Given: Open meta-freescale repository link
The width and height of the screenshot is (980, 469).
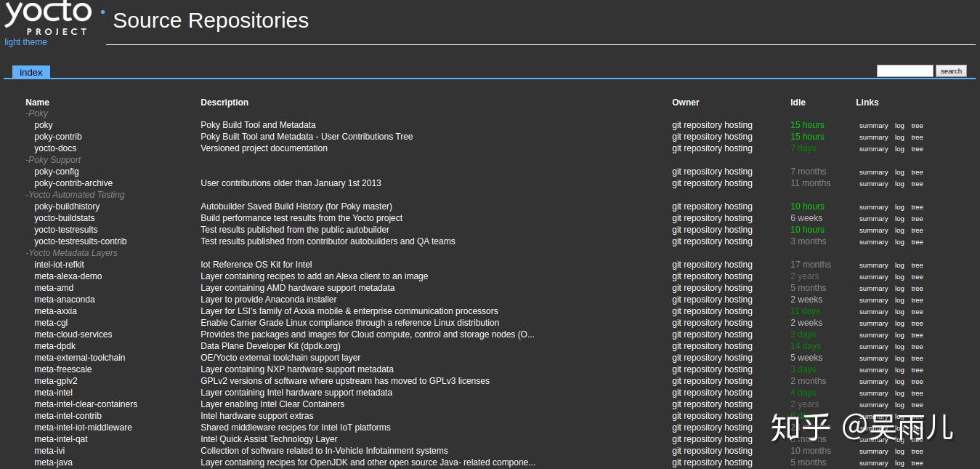Looking at the screenshot, I should click(x=63, y=369).
